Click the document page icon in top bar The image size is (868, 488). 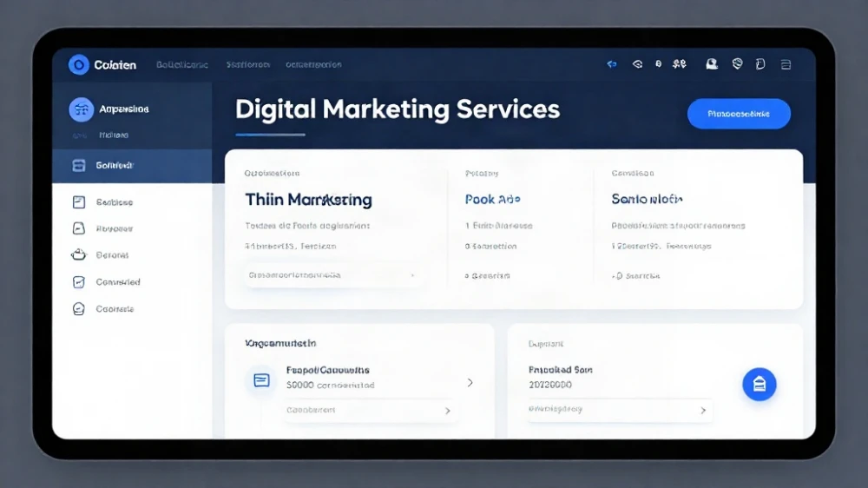pyautogui.click(x=760, y=64)
